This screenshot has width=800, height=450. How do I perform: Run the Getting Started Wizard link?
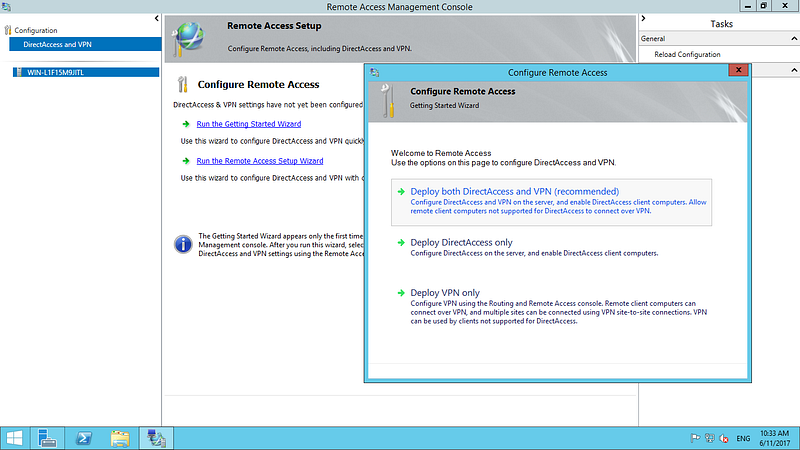[249, 124]
